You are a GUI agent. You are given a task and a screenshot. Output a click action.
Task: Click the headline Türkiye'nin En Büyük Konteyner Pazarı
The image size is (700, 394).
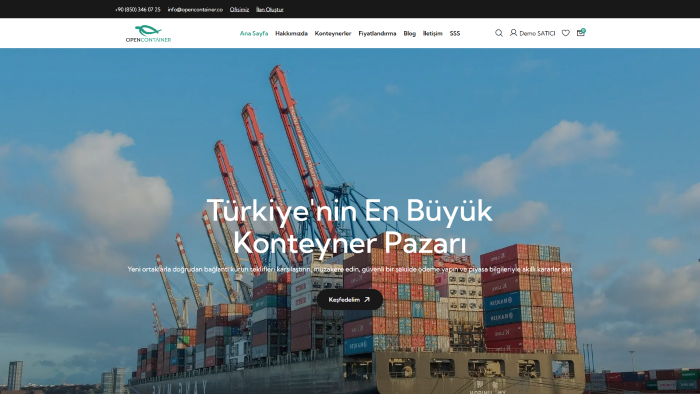[350, 227]
